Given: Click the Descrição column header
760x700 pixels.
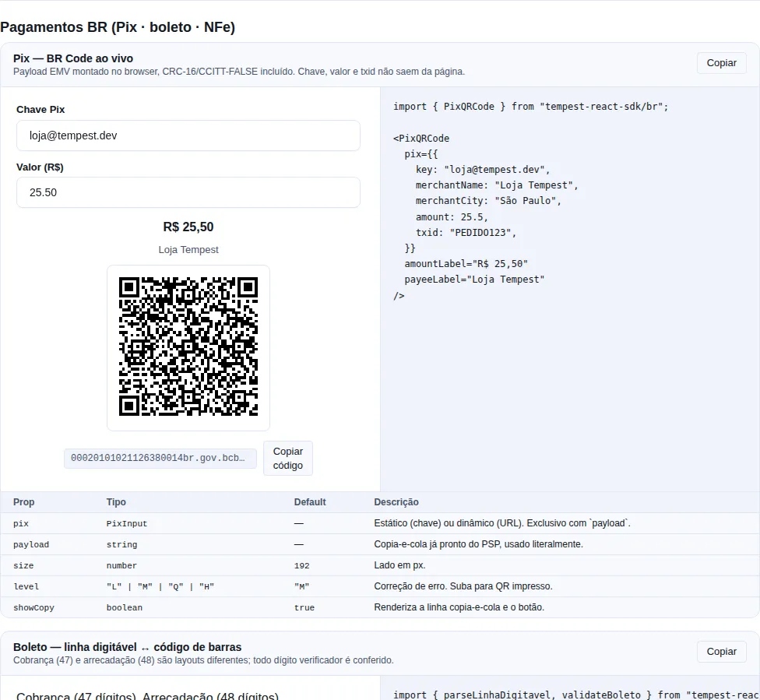Looking at the screenshot, I should point(396,502).
